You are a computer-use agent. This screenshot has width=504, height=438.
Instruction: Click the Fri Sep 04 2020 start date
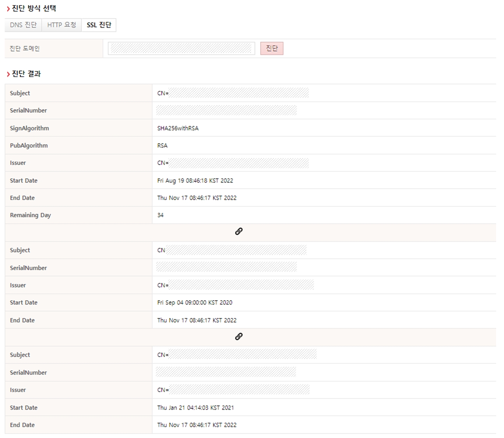click(x=195, y=303)
